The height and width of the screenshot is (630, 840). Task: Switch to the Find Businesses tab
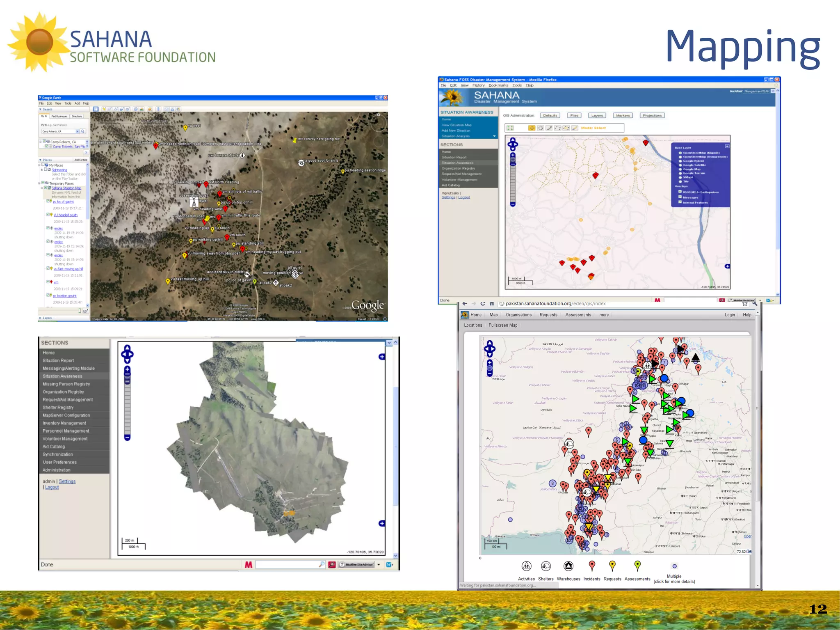pos(59,116)
